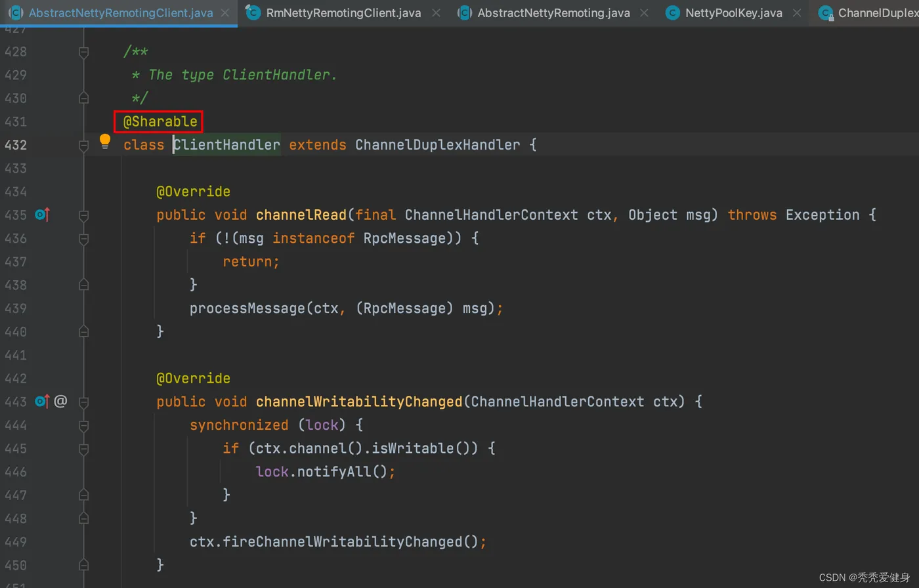
Task: Collapse the Javadoc comment at line 428
Action: (83, 51)
